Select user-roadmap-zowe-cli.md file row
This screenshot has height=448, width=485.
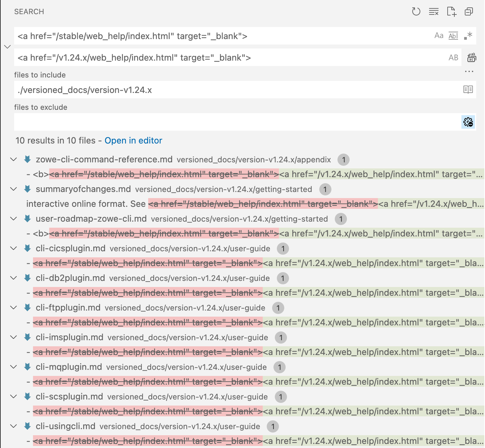243,219
